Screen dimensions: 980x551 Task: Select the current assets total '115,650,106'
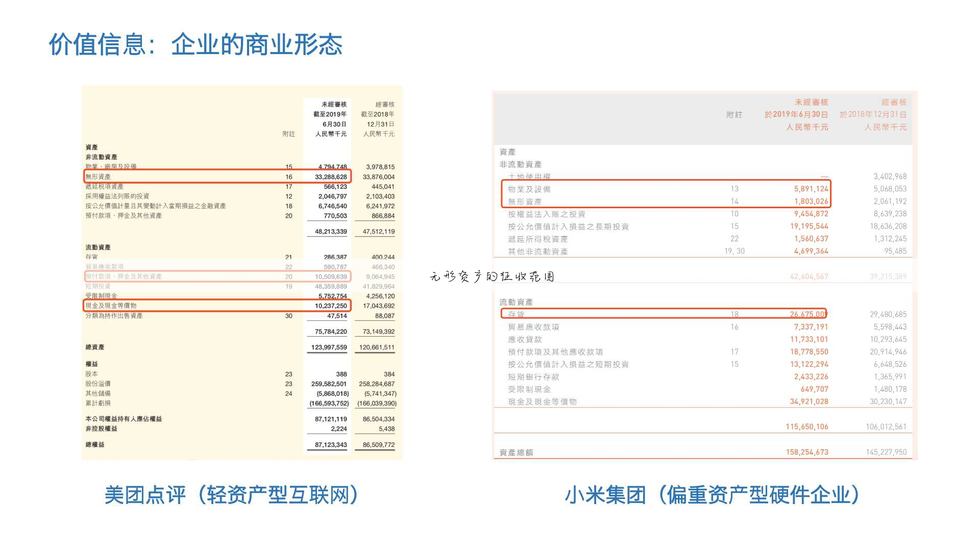coord(807,427)
